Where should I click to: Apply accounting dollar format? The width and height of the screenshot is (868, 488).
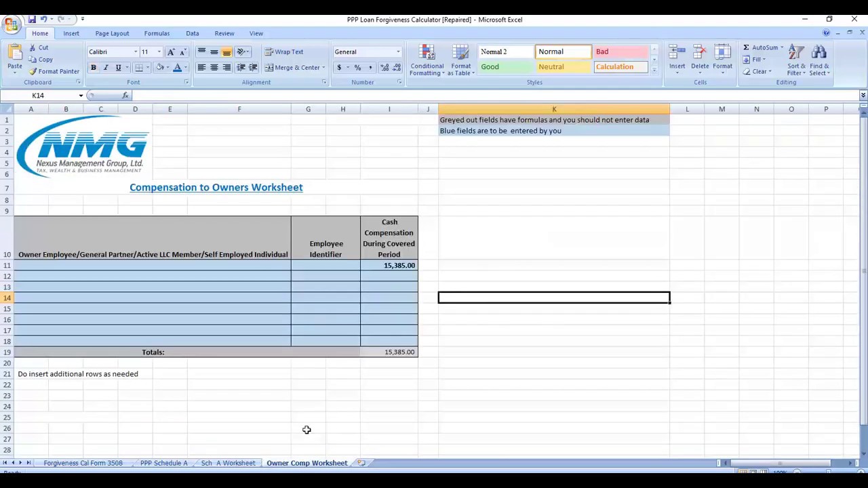(x=339, y=68)
